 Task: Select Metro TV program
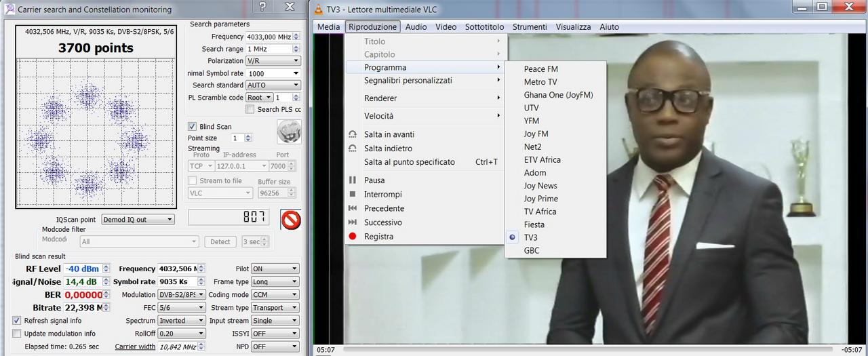[x=555, y=82]
